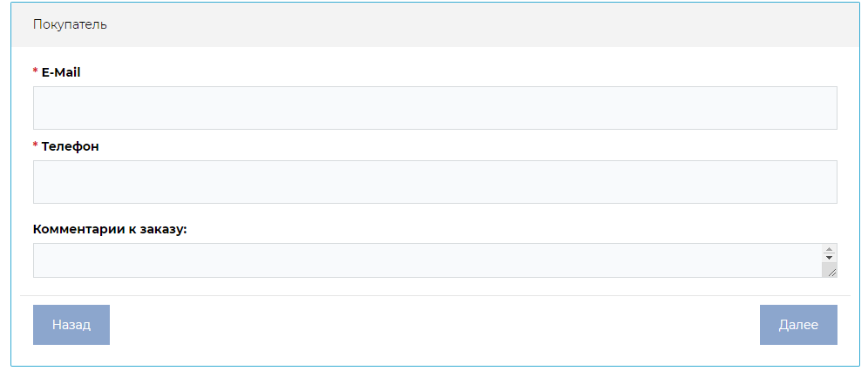This screenshot has height=371, width=868.
Task: Click the Покупатель heading text
Action: (70, 24)
